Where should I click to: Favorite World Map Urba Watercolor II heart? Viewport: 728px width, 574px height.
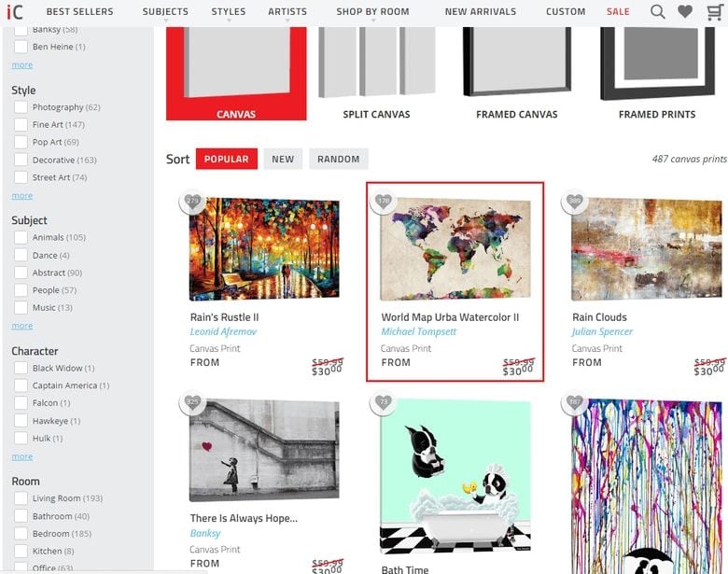coord(384,201)
